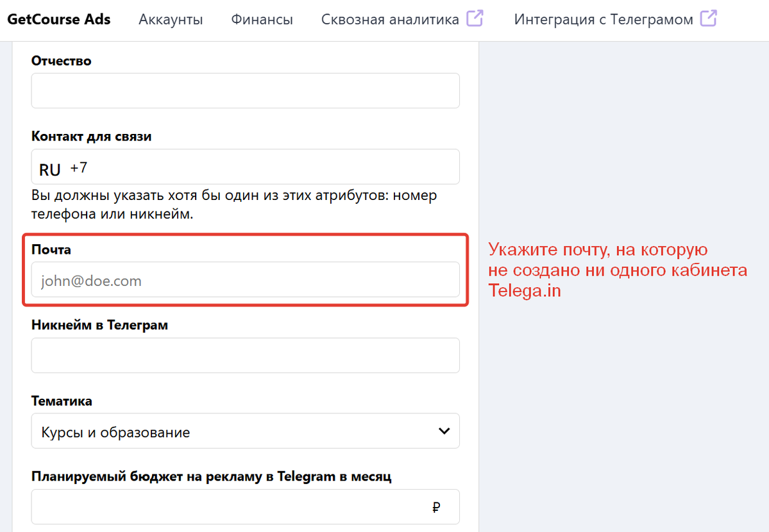769x532 pixels.
Task: Open the Тематика dropdown
Action: pyautogui.click(x=245, y=431)
